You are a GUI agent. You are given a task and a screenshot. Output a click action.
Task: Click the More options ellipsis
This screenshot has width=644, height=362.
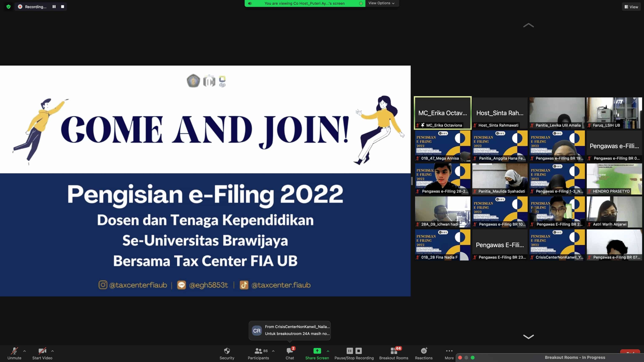click(x=449, y=351)
